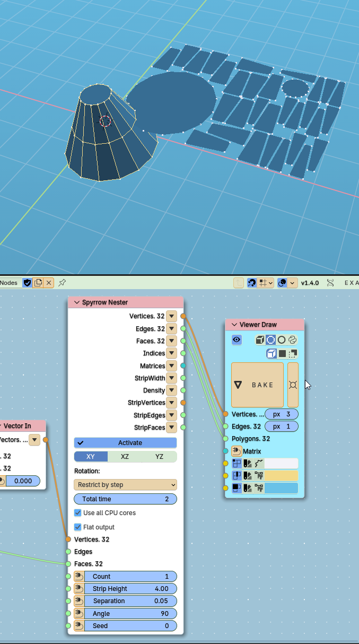This screenshot has width=359, height=644.
Task: Toggle polygon display icon in blue color row
Action: 237,488
